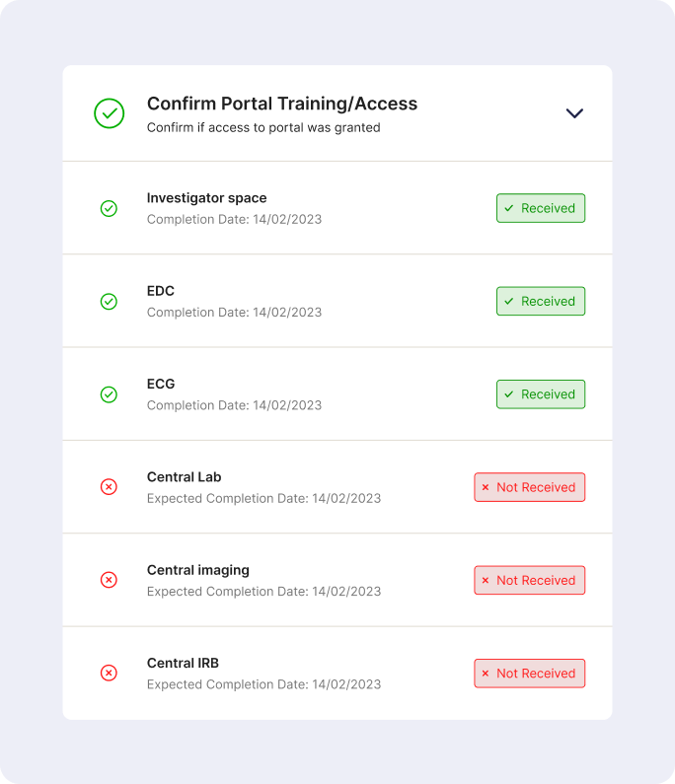Viewport: 675px width, 784px height.
Task: Click green check icon beside EDC
Action: [110, 302]
